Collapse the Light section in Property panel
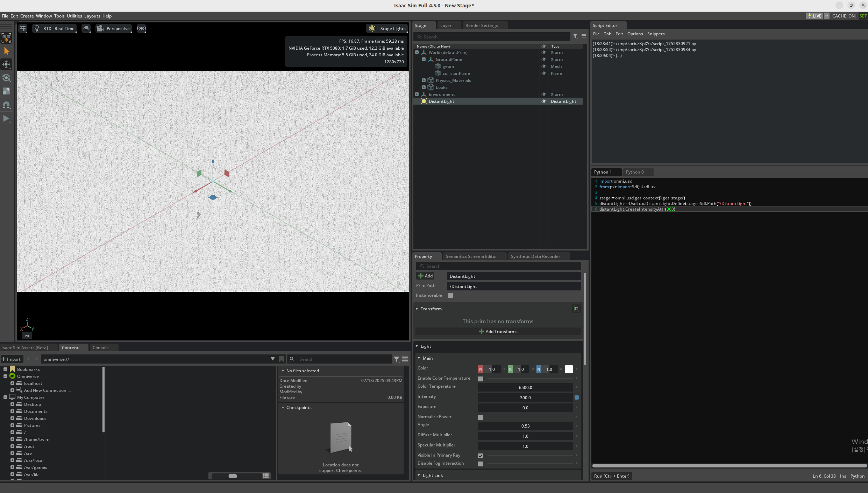The height and width of the screenshot is (493, 868). [x=417, y=346]
